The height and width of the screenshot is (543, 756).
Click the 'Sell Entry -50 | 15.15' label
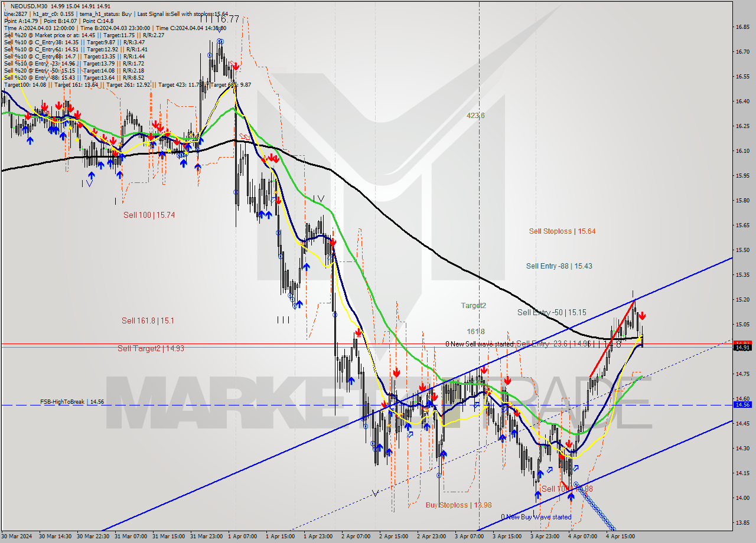[x=552, y=312]
